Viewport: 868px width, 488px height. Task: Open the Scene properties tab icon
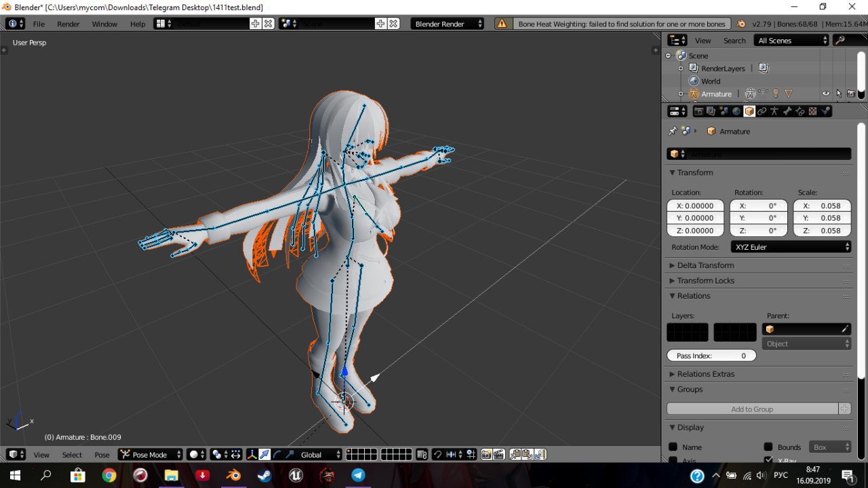click(x=723, y=111)
